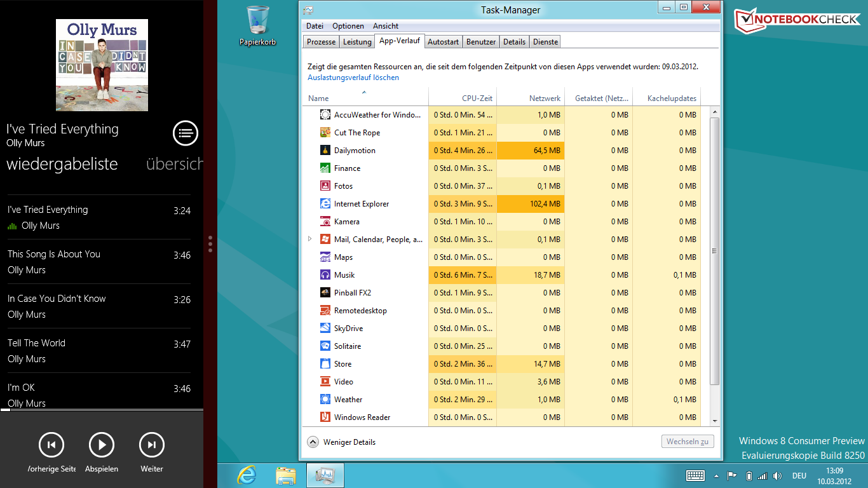868x488 pixels.
Task: Open the playlist list icon beside song title
Action: [186, 133]
